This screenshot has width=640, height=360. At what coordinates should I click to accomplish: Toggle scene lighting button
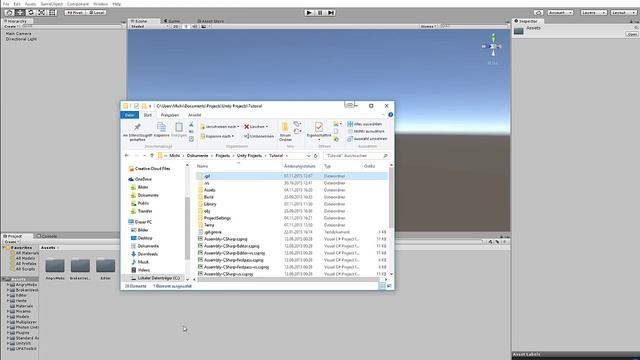(186, 27)
